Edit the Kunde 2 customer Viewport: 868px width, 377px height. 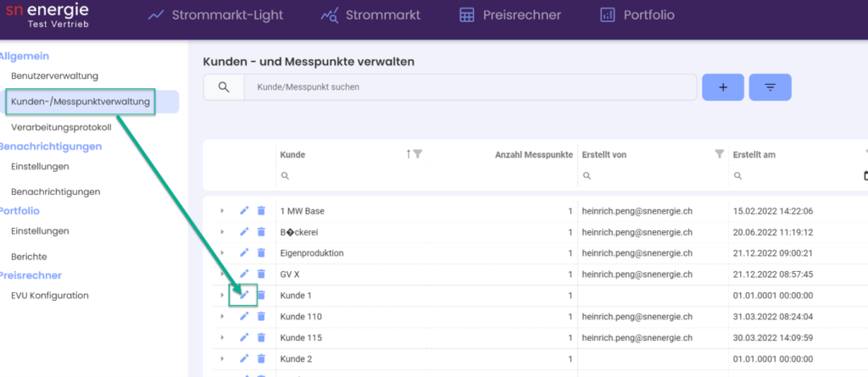[x=244, y=358]
